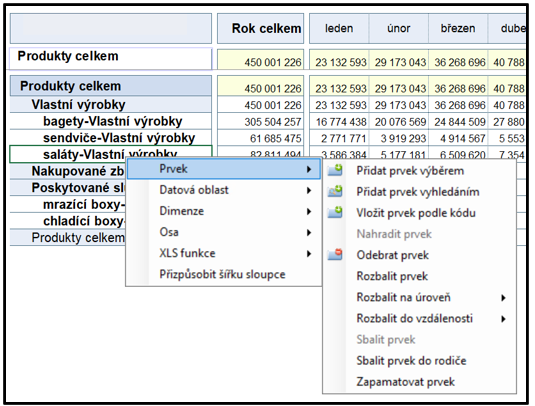Click the 'Přidat prvek výběrem' icon
The width and height of the screenshot is (535, 406).
(x=335, y=170)
